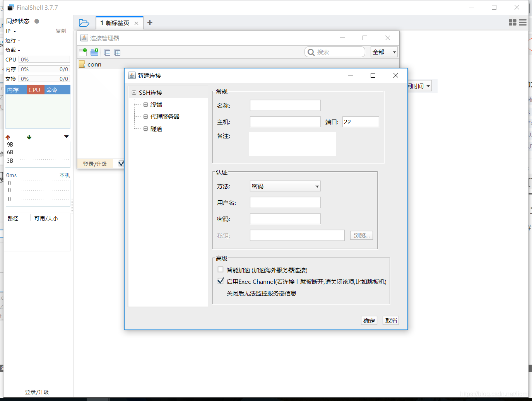Minimize the 新建连接 dialog
The height and width of the screenshot is (401, 532).
[351, 75]
